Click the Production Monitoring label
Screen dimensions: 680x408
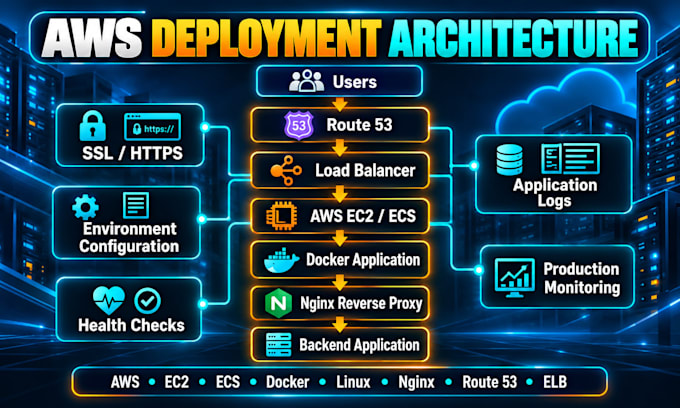(582, 278)
